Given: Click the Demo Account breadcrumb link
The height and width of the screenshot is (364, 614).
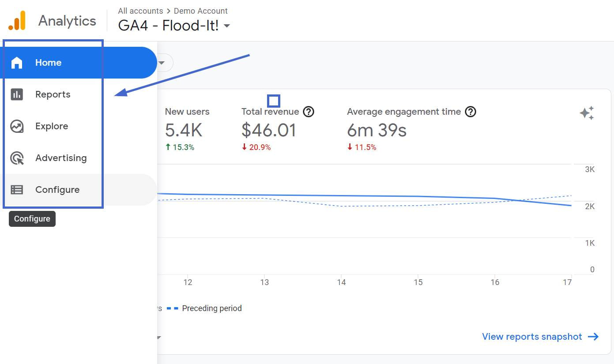Looking at the screenshot, I should click(x=201, y=11).
